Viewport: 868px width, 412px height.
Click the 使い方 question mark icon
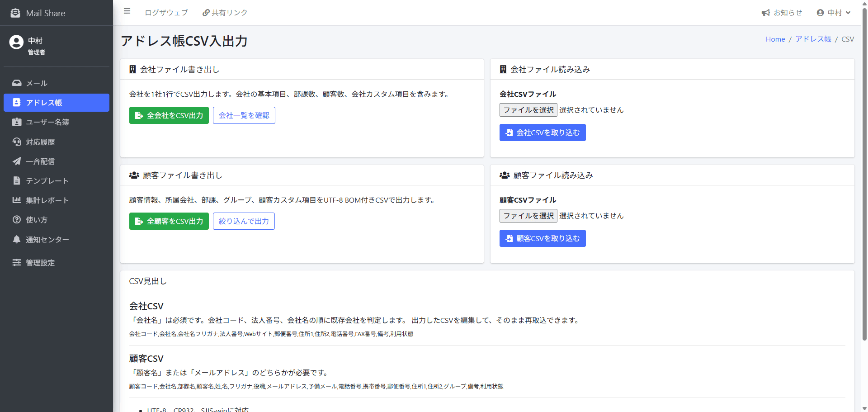(x=17, y=220)
